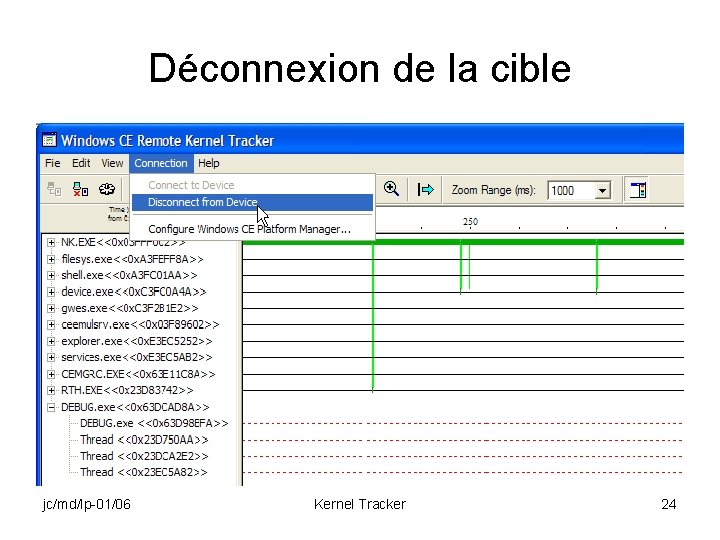This screenshot has height=540, width=720.
Task: Select DEBUG.exe<<0x63DCAD8A>> parent row
Action: [x=135, y=407]
